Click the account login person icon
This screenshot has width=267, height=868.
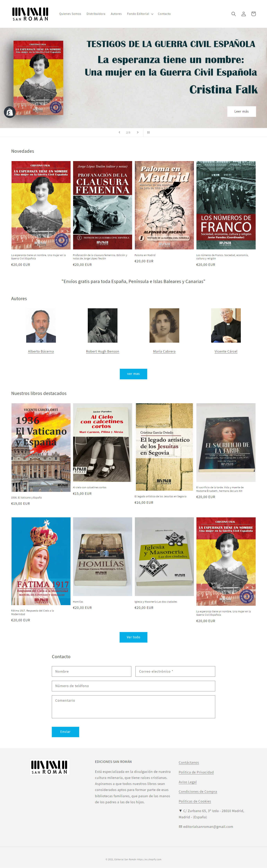[243, 14]
